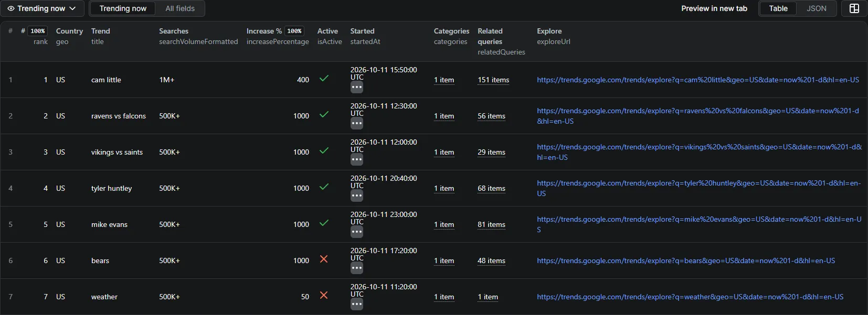Open 48 items related queries

pos(491,261)
